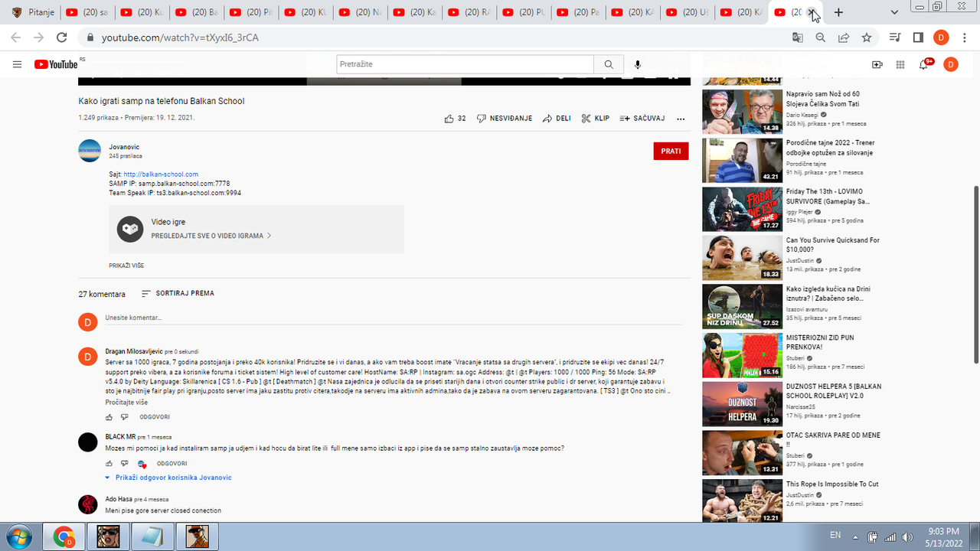
Task: Open SORTIRAJ PREMA sort dropdown
Action: pyautogui.click(x=178, y=294)
